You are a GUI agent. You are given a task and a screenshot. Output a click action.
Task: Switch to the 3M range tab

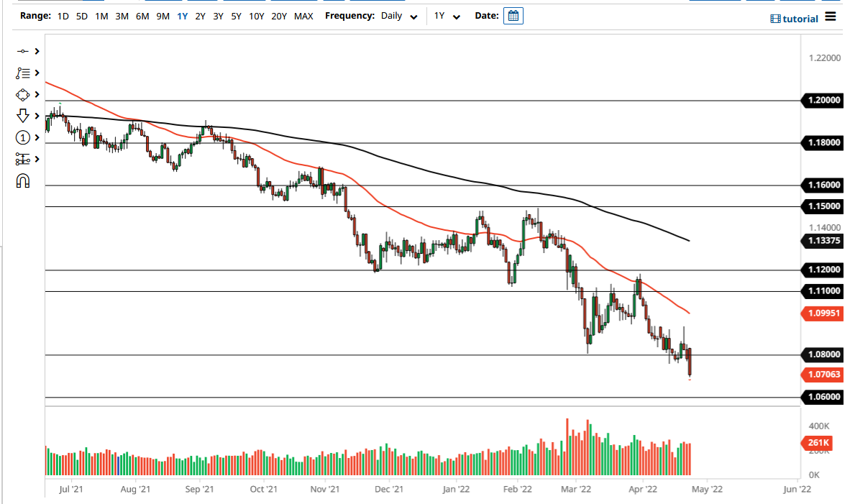tap(122, 15)
